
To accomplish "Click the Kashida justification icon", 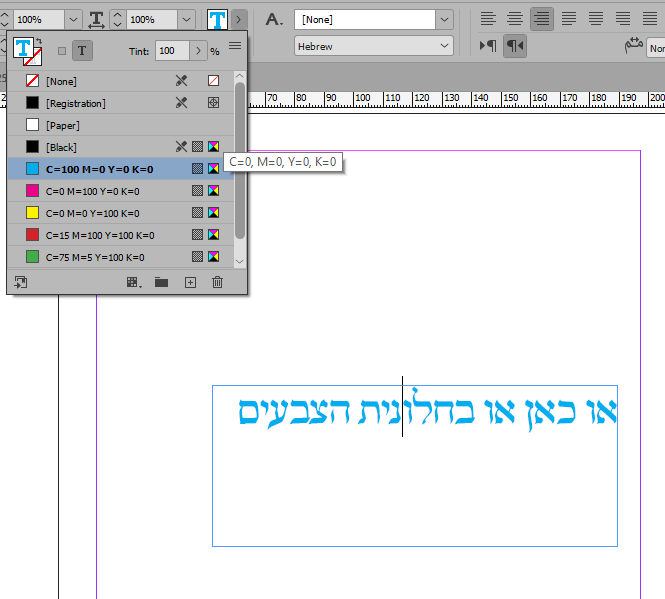I will click(634, 45).
